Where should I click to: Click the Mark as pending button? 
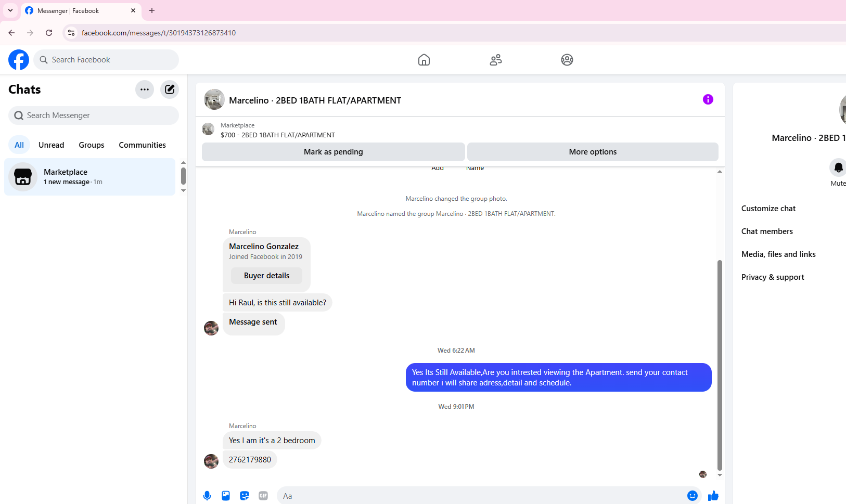pyautogui.click(x=334, y=152)
